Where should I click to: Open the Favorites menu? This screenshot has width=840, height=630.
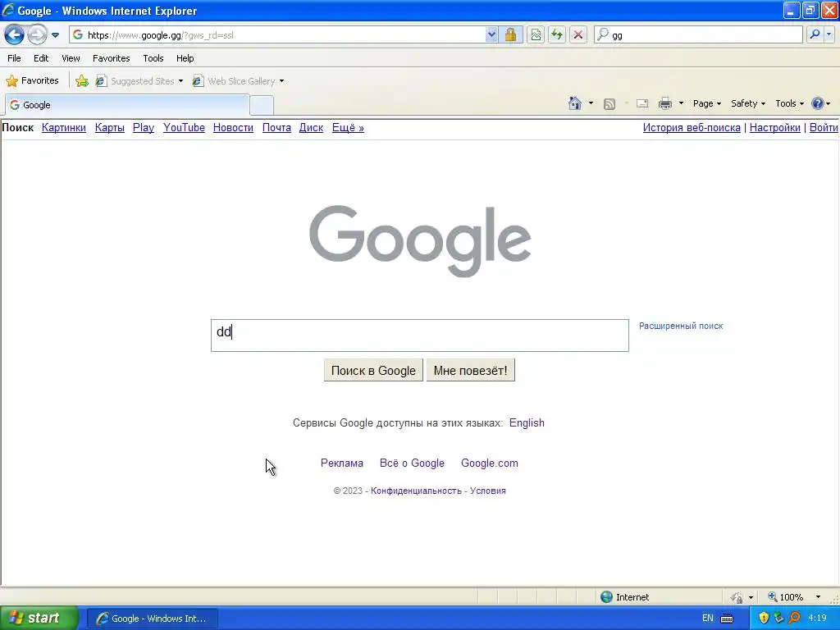click(111, 58)
